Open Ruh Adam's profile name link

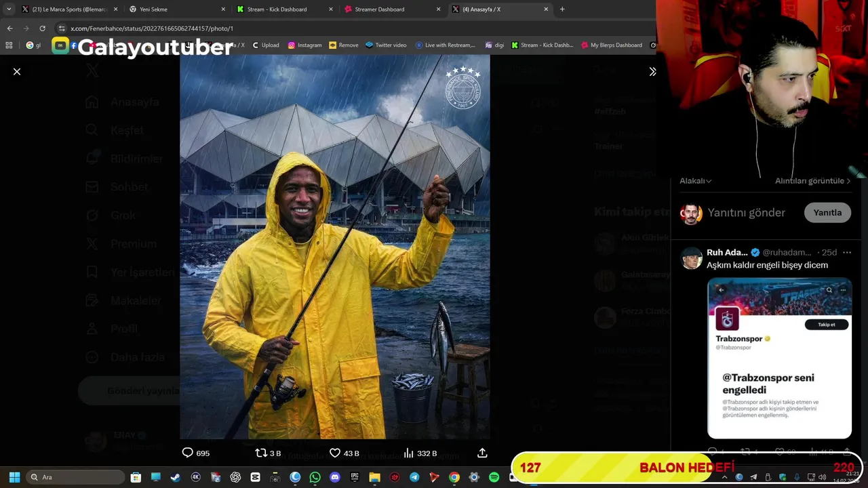[x=727, y=252]
